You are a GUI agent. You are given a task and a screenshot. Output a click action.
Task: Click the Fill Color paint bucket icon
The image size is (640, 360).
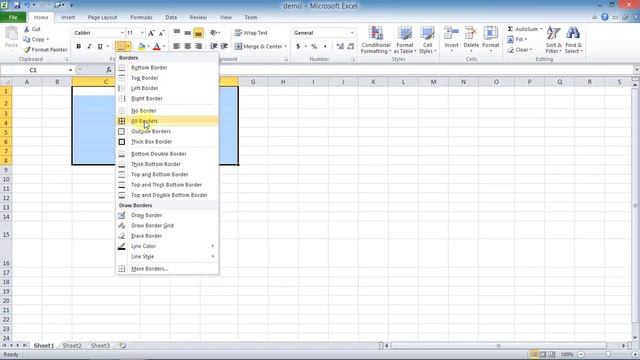[x=141, y=47]
